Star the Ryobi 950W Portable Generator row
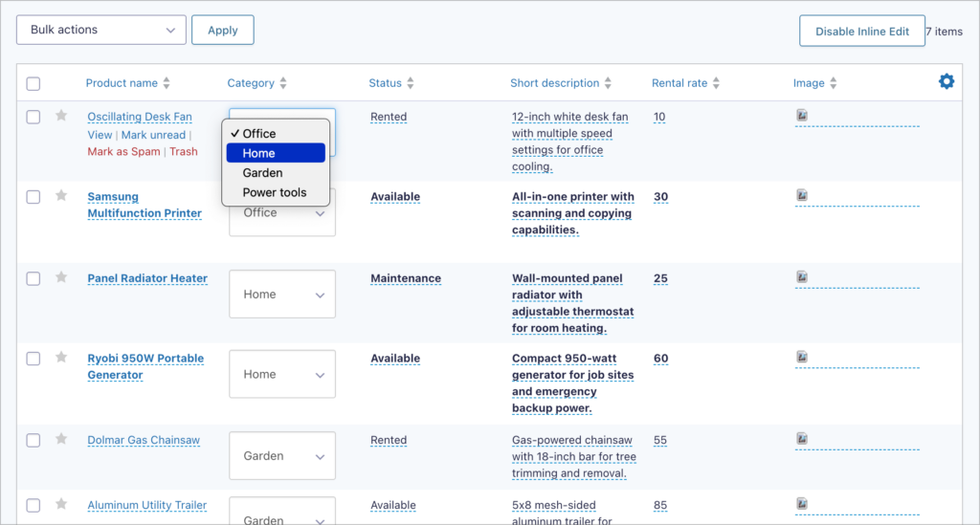The height and width of the screenshot is (525, 980). (x=61, y=357)
